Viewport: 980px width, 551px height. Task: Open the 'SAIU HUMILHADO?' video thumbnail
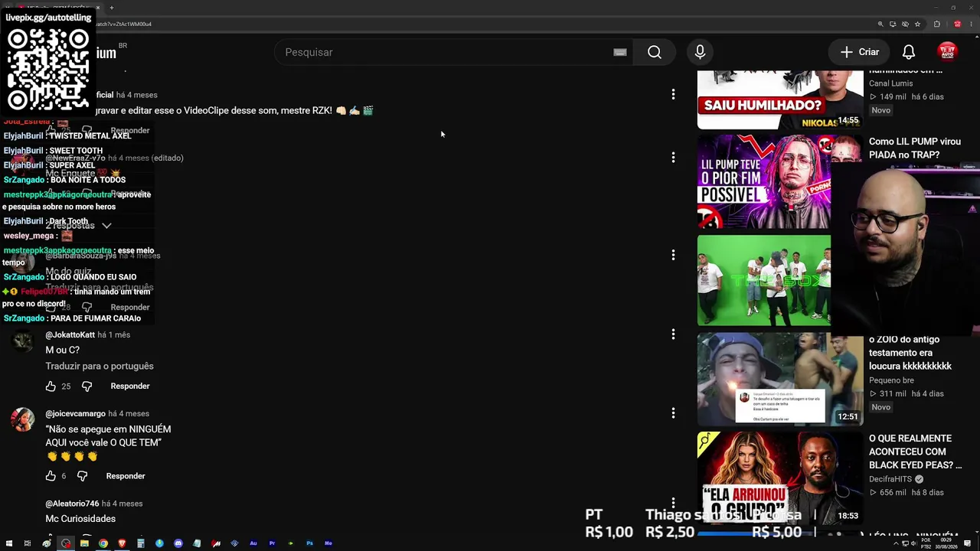[x=780, y=99]
